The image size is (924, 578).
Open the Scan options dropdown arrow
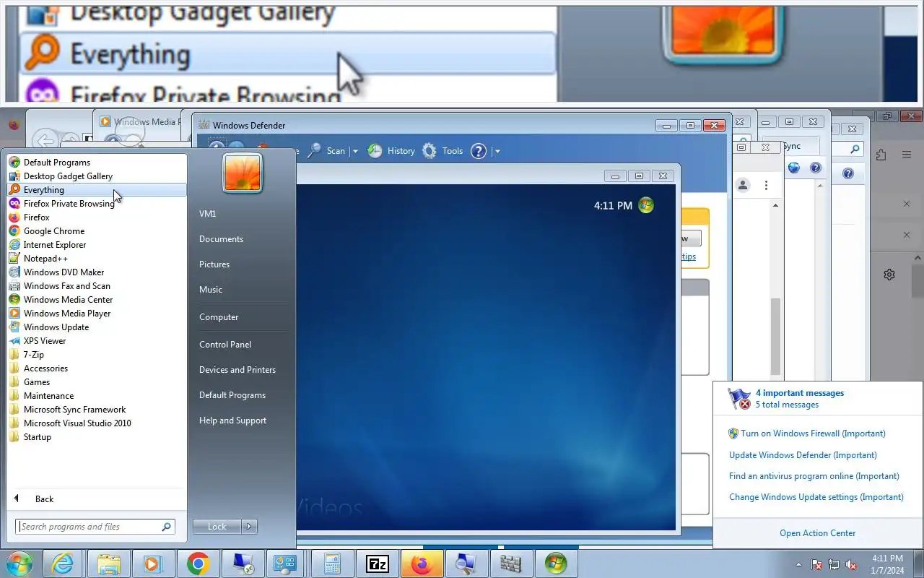[x=355, y=151]
